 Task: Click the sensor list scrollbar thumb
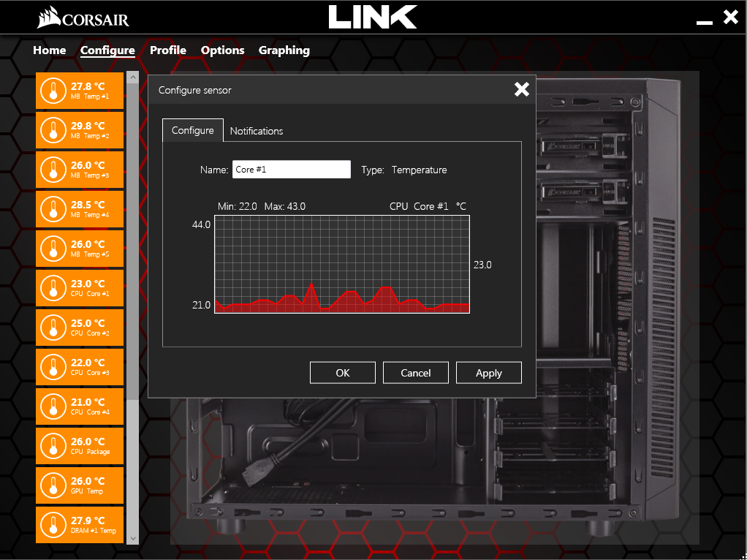(x=133, y=242)
